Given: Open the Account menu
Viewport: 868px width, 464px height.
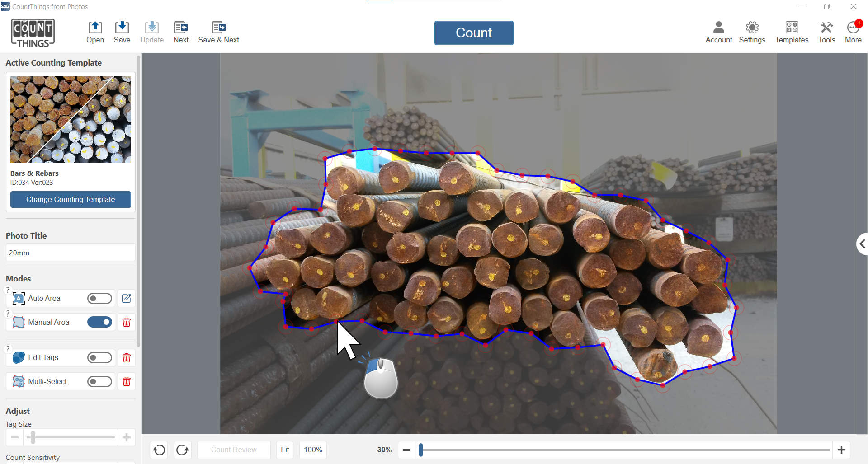Looking at the screenshot, I should (x=718, y=28).
